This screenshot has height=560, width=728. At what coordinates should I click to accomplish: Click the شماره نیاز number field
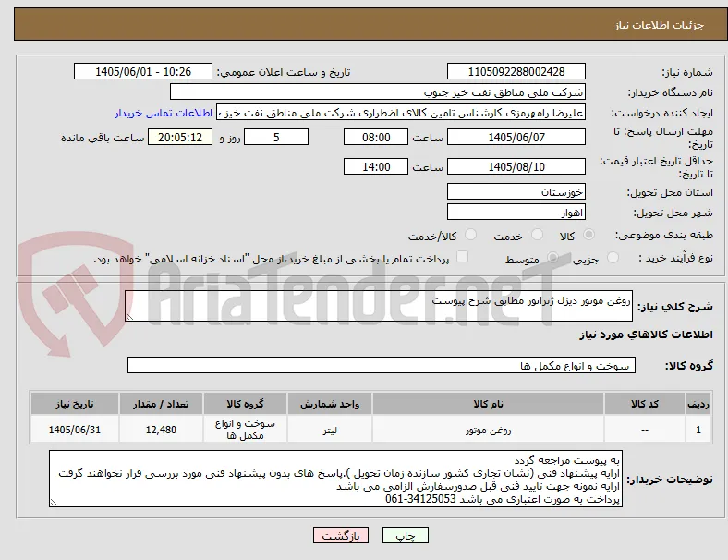click(516, 71)
